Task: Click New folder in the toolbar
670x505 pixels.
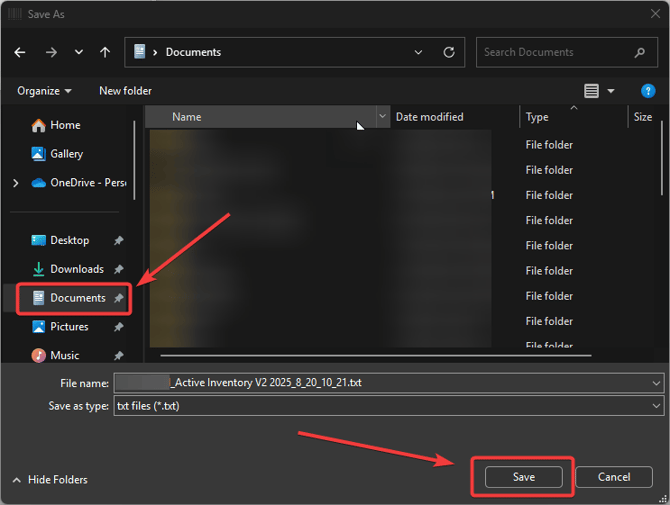Action: click(125, 91)
